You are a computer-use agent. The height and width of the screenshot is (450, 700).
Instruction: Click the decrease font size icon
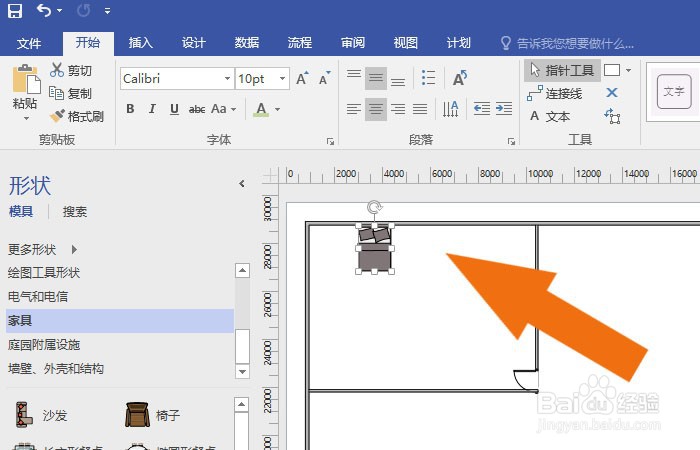point(325,79)
